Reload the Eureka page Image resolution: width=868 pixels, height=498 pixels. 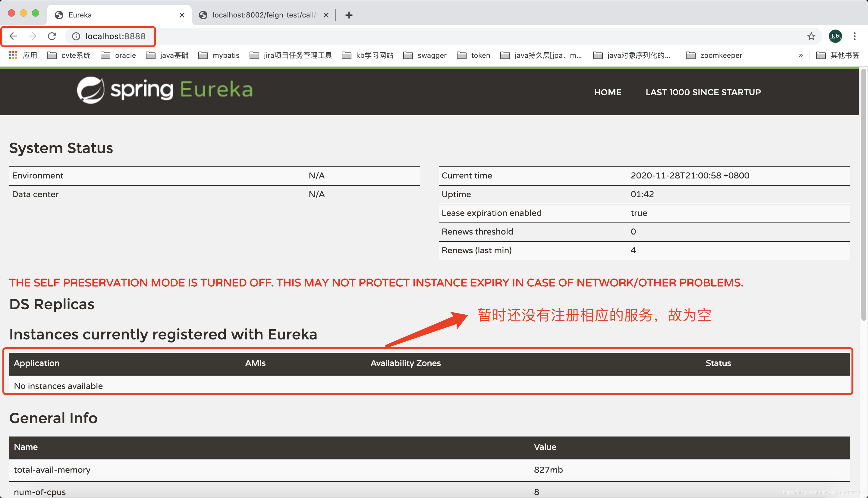click(x=52, y=36)
